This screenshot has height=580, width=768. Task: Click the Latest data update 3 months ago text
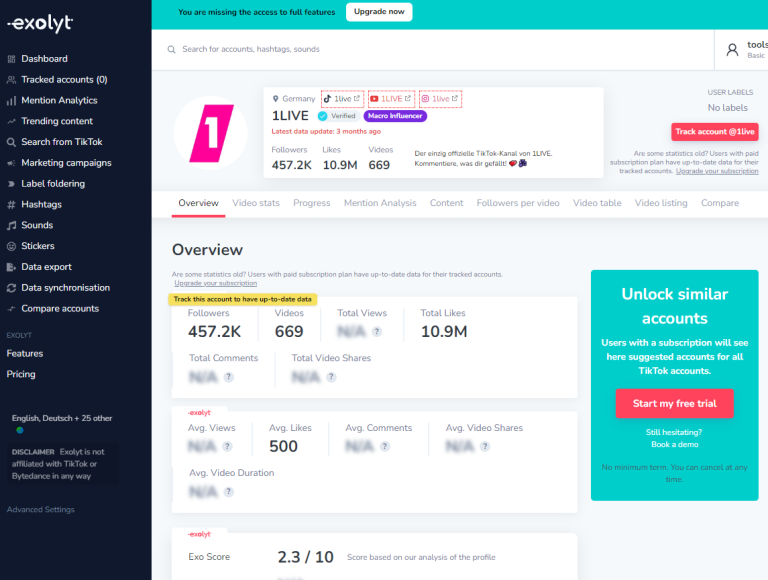[x=326, y=131]
